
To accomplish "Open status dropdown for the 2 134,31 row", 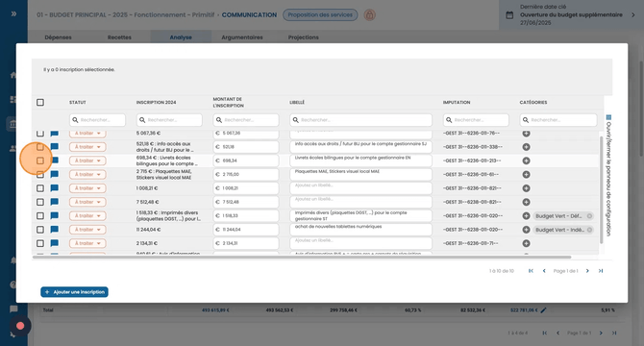I will [x=87, y=243].
